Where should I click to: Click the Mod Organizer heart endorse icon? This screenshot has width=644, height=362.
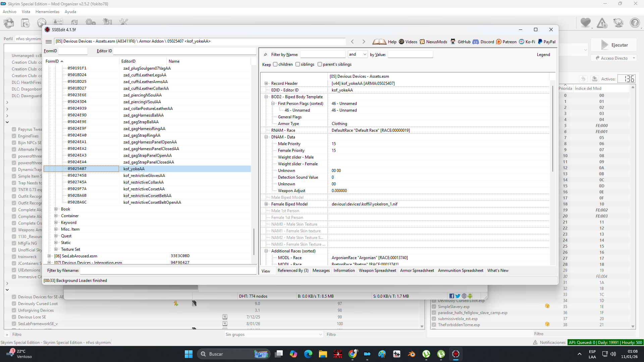pos(586,23)
